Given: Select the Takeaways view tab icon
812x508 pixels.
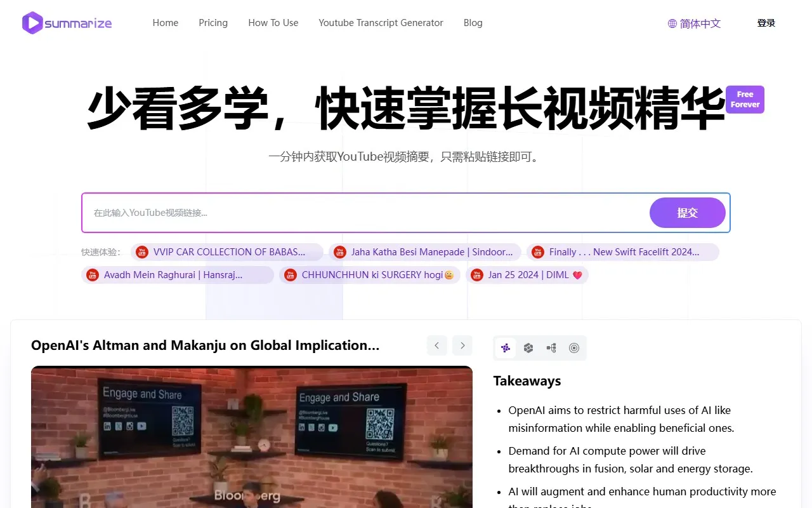Looking at the screenshot, I should pos(506,348).
